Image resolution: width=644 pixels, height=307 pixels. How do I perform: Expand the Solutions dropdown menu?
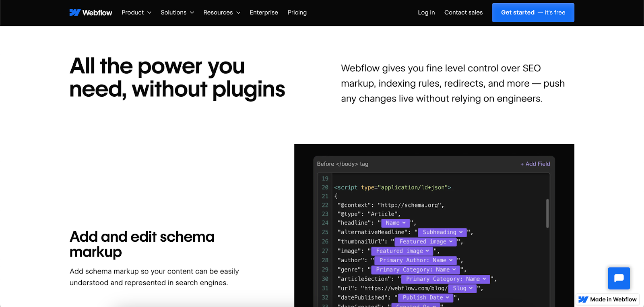pos(178,12)
